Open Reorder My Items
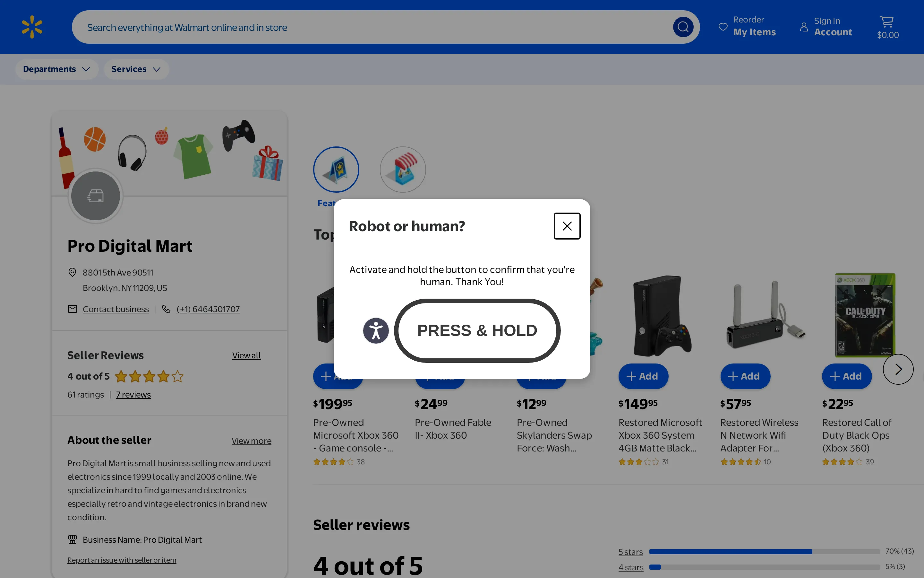 pos(747,27)
